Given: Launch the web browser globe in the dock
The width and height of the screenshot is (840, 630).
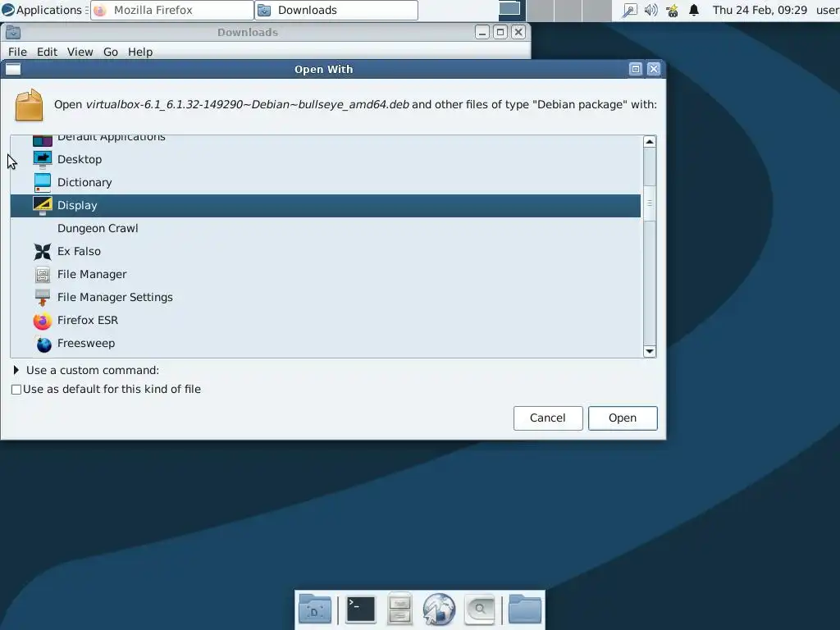Looking at the screenshot, I should coord(439,609).
